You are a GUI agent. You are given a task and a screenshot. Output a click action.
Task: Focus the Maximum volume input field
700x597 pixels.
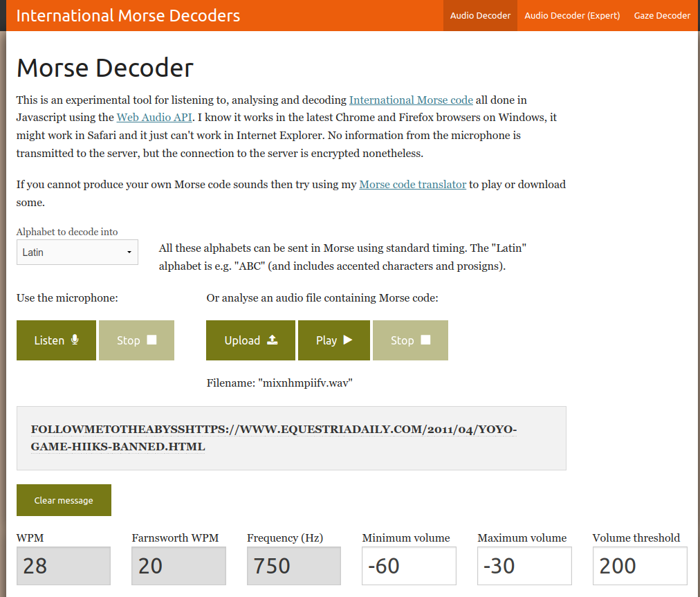(x=524, y=566)
